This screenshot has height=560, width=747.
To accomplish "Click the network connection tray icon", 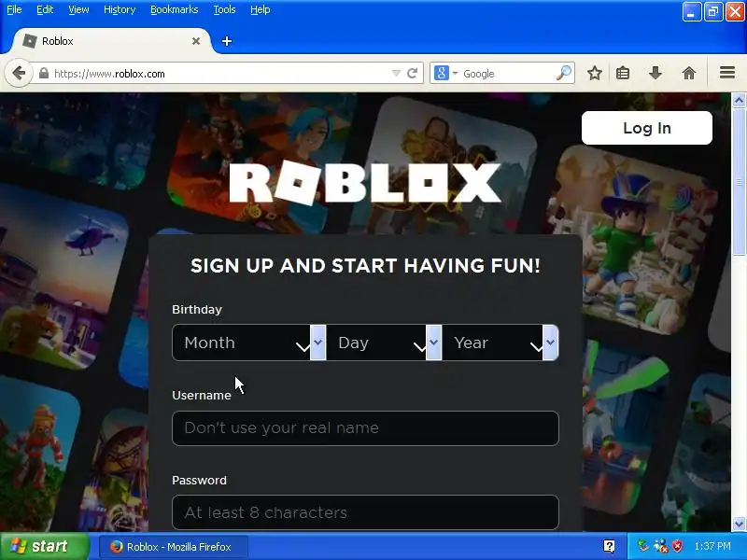I will click(660, 546).
